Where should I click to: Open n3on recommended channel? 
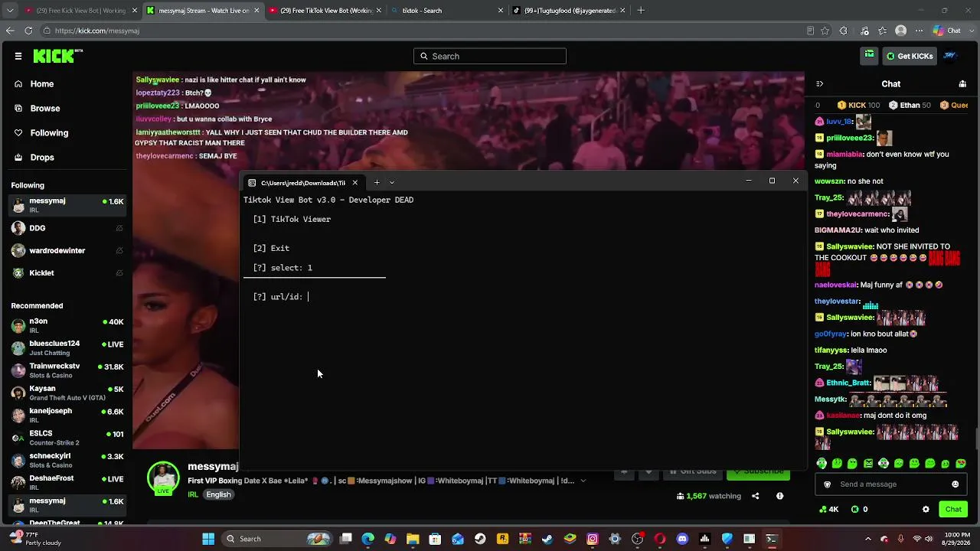(67, 325)
